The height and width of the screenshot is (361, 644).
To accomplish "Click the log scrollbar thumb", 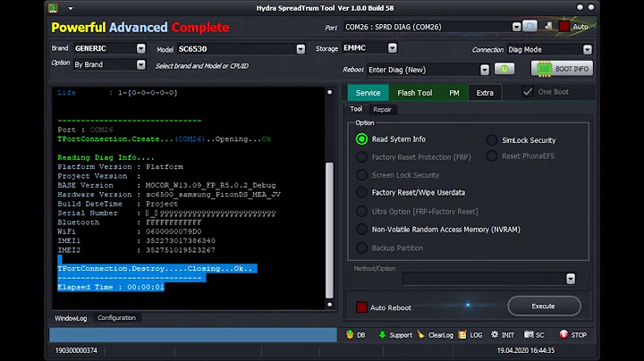I will 329,231.
